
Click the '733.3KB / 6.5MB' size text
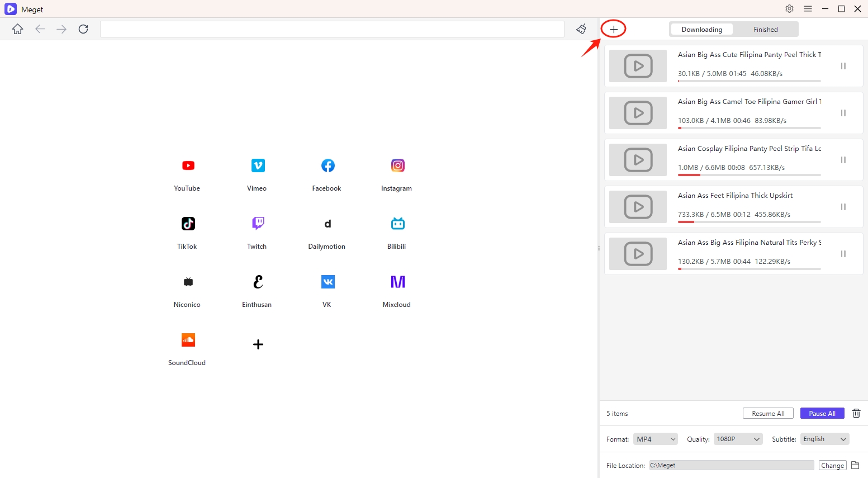704,214
